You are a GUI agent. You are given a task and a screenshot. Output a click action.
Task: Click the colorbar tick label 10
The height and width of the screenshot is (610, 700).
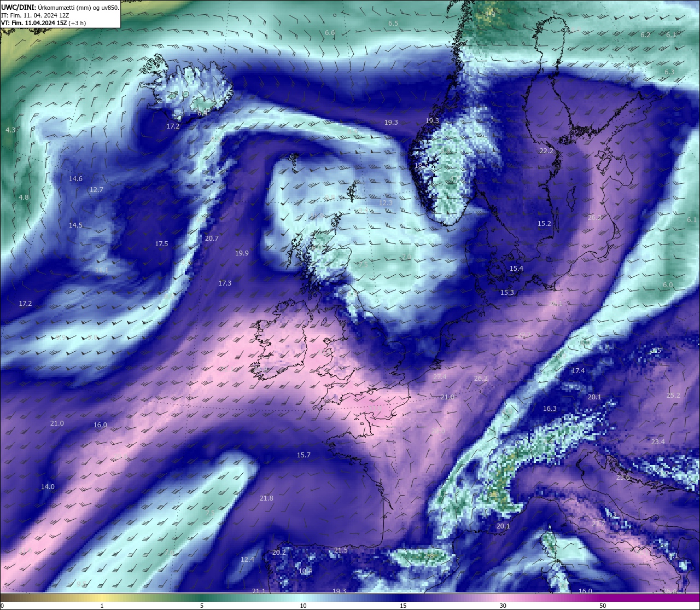coord(303,606)
